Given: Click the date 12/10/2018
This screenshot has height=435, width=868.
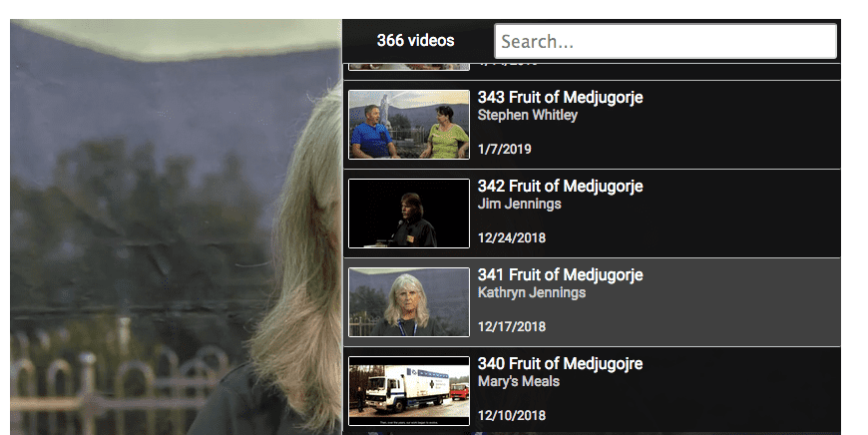Looking at the screenshot, I should pos(512,416).
